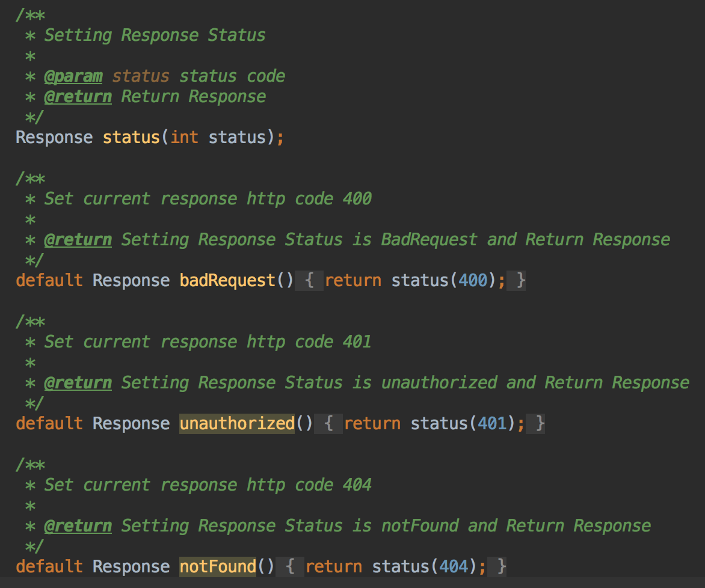705x588 pixels.
Task: Click the underlined @param tag link
Action: tap(75, 76)
